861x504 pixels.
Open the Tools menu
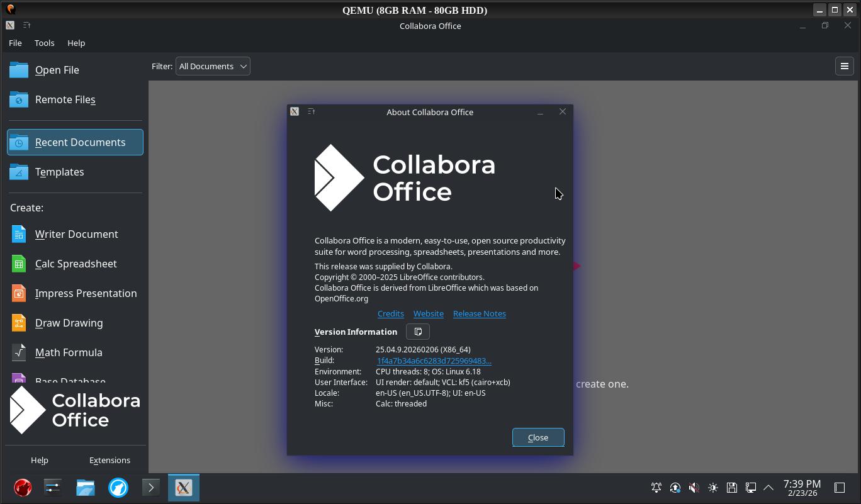point(44,43)
